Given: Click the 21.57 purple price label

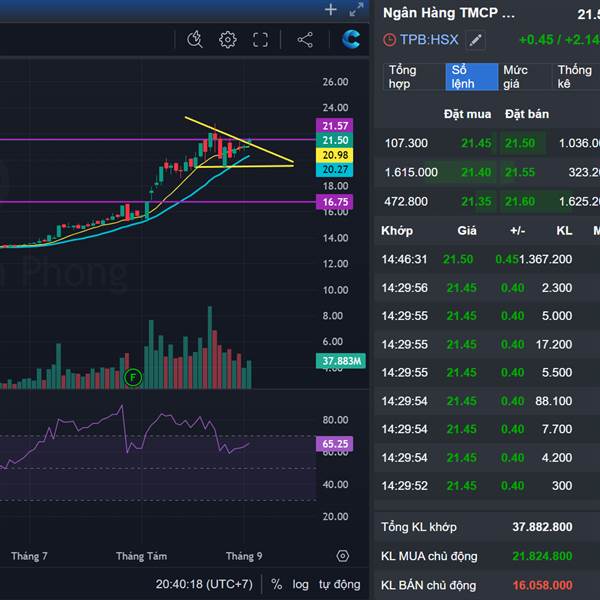Looking at the screenshot, I should tap(335, 126).
